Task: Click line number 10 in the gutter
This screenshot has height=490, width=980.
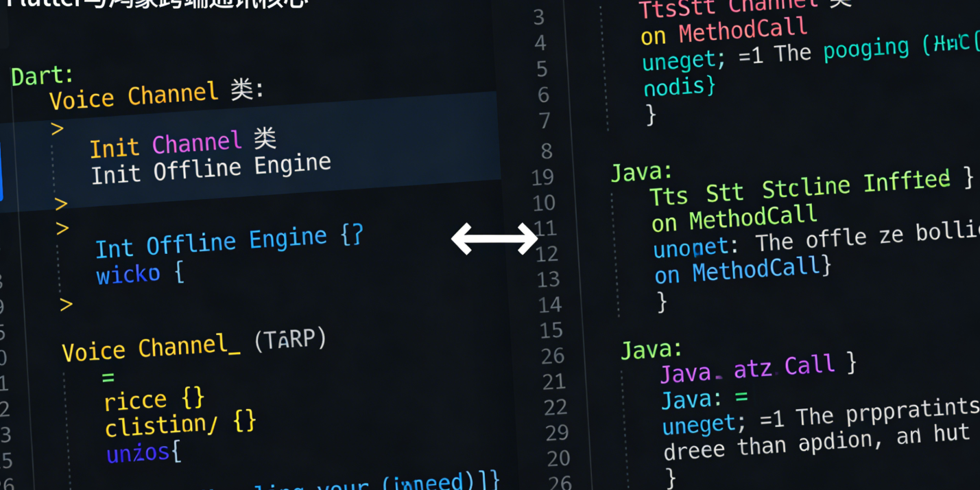Action: (x=544, y=203)
